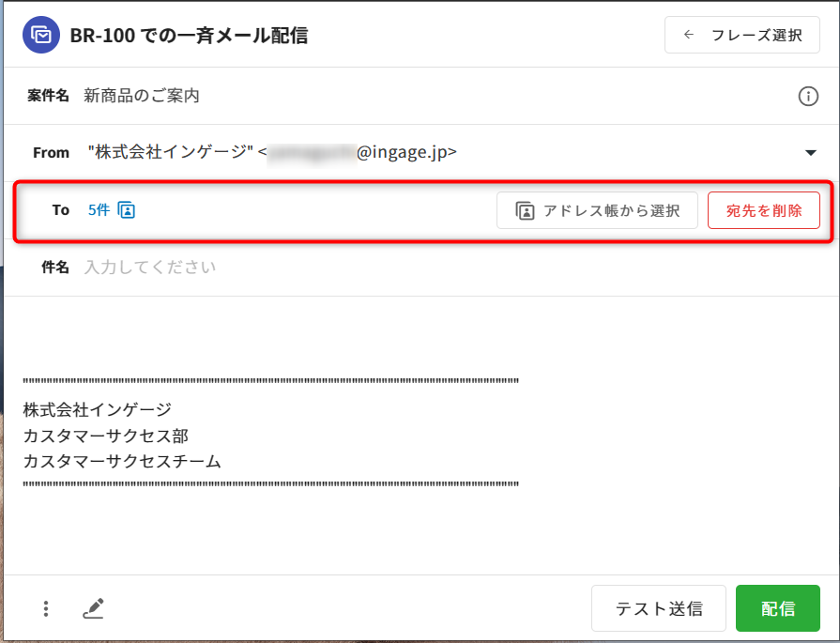Open the 5件 recipients link
Image resolution: width=840 pixels, height=643 pixels.
click(99, 210)
